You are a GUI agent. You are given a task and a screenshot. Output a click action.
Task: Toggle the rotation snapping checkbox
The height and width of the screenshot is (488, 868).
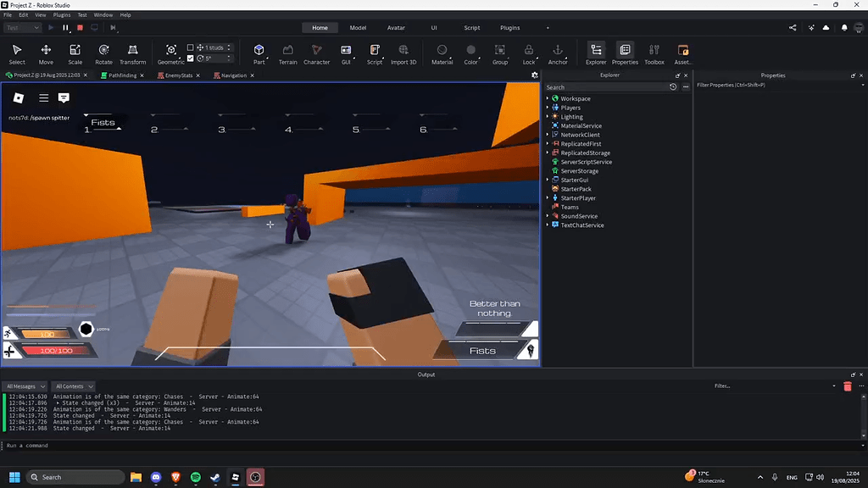(x=191, y=58)
